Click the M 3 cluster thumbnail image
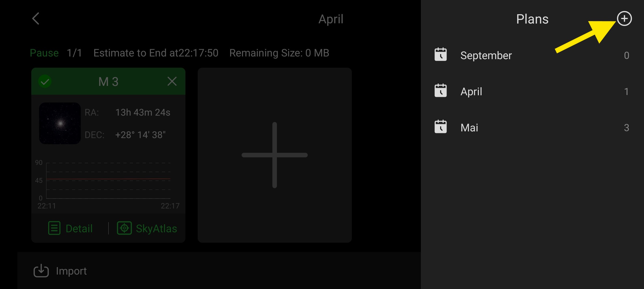 [60, 123]
